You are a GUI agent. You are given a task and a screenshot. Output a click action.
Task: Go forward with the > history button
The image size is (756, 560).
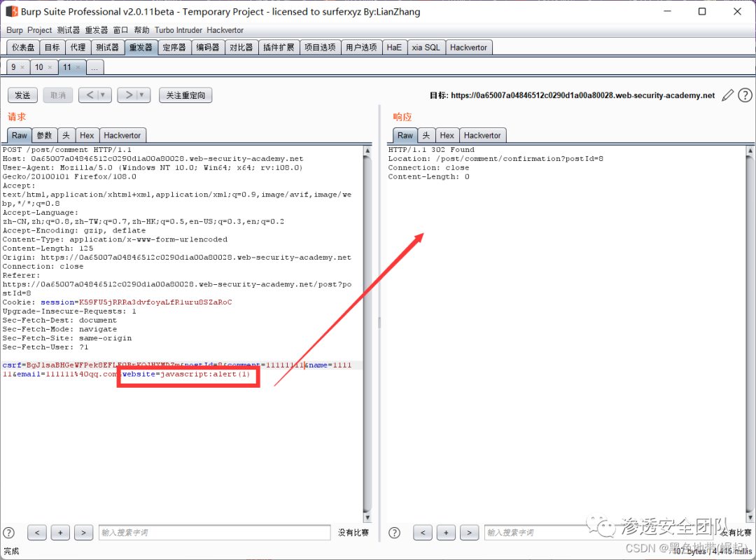[x=128, y=95]
